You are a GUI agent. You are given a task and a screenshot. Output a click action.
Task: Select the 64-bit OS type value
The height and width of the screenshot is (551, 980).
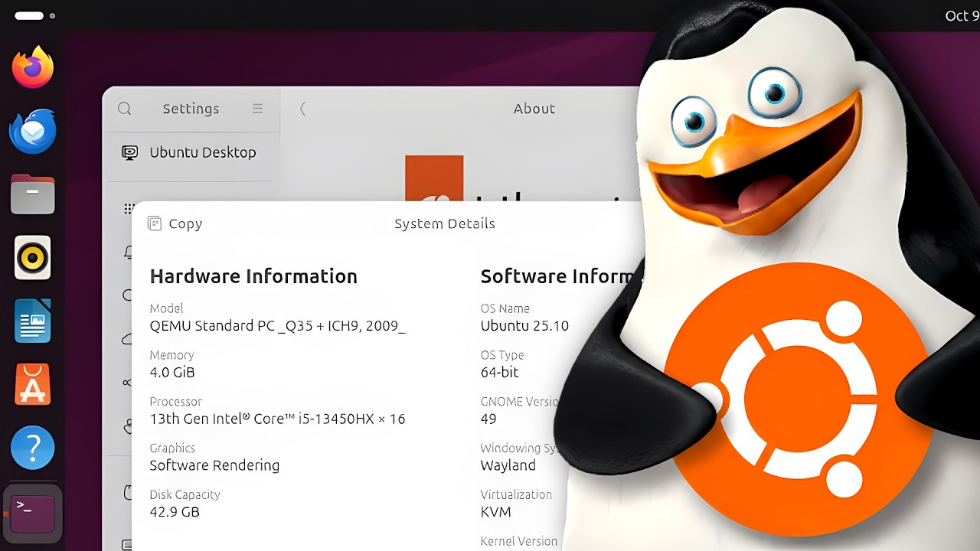point(499,373)
